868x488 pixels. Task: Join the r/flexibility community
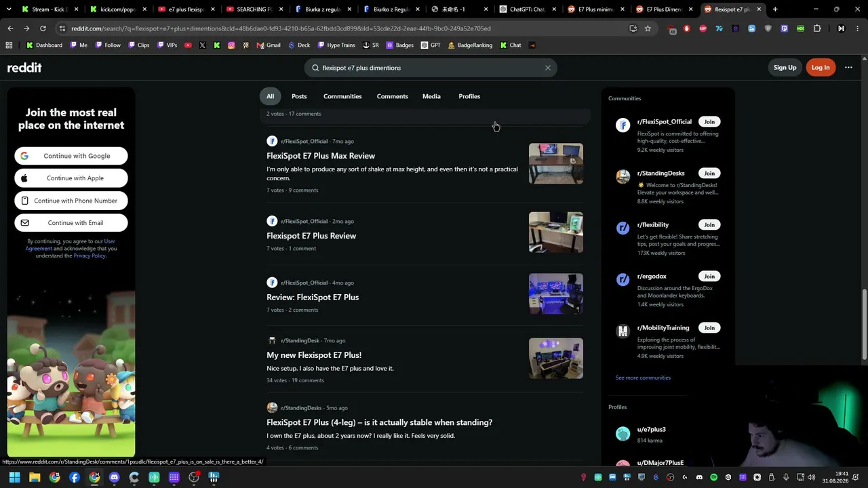pyautogui.click(x=709, y=225)
